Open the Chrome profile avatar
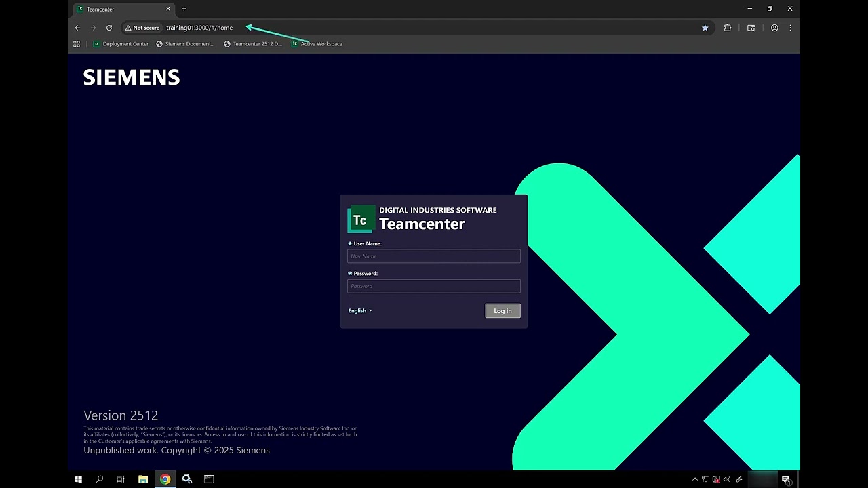The image size is (868, 488). coord(774,28)
